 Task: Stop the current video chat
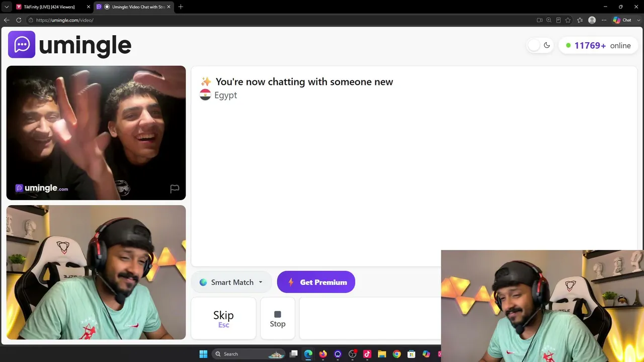pos(278,318)
